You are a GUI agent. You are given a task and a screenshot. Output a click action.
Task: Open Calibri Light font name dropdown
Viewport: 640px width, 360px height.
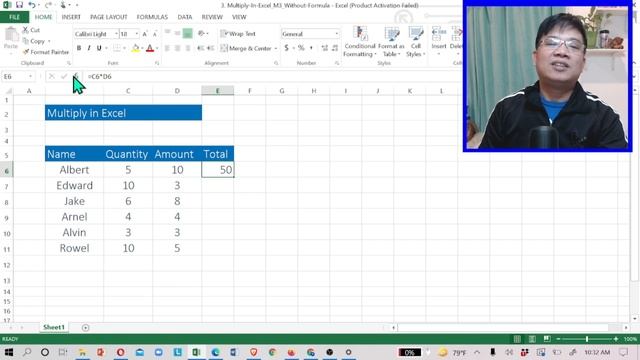click(116, 34)
